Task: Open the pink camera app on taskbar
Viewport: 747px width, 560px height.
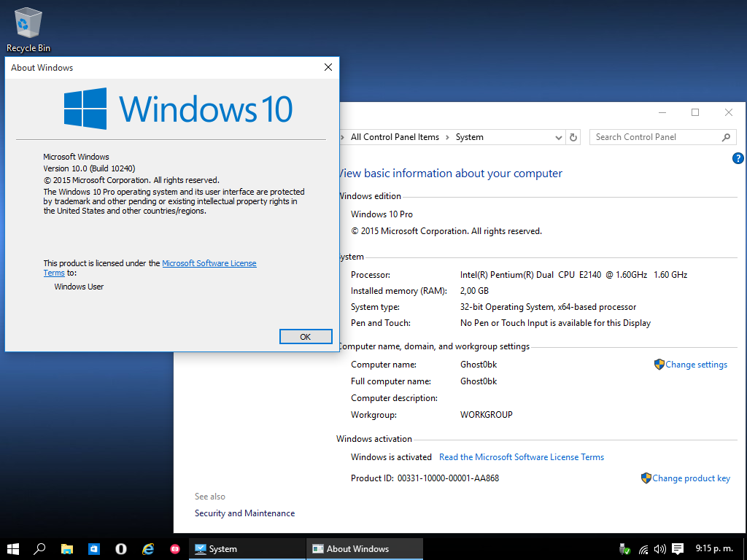Action: pos(175,549)
